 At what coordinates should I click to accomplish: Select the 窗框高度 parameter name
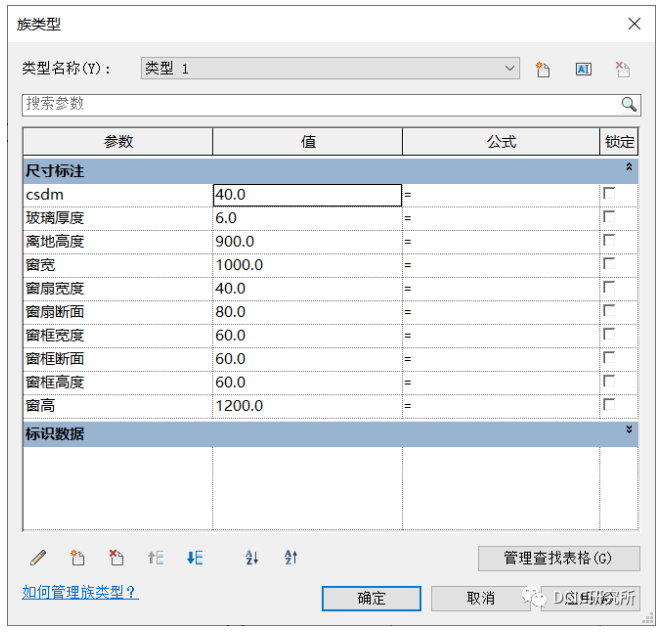(x=118, y=383)
